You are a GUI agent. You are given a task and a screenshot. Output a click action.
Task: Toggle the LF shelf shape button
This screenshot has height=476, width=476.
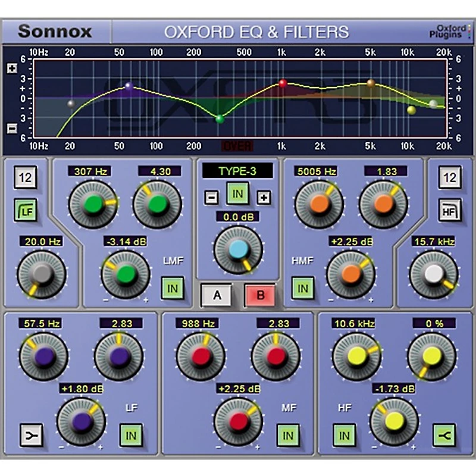(x=32, y=436)
